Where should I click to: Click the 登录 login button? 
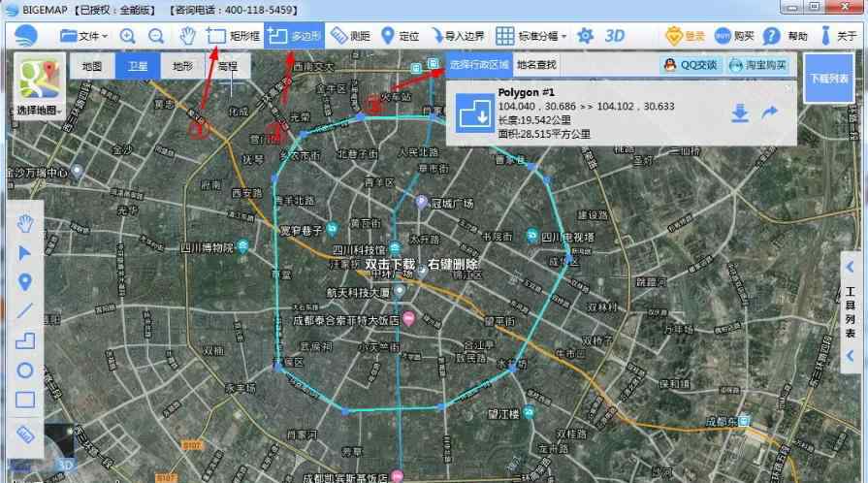tap(685, 37)
